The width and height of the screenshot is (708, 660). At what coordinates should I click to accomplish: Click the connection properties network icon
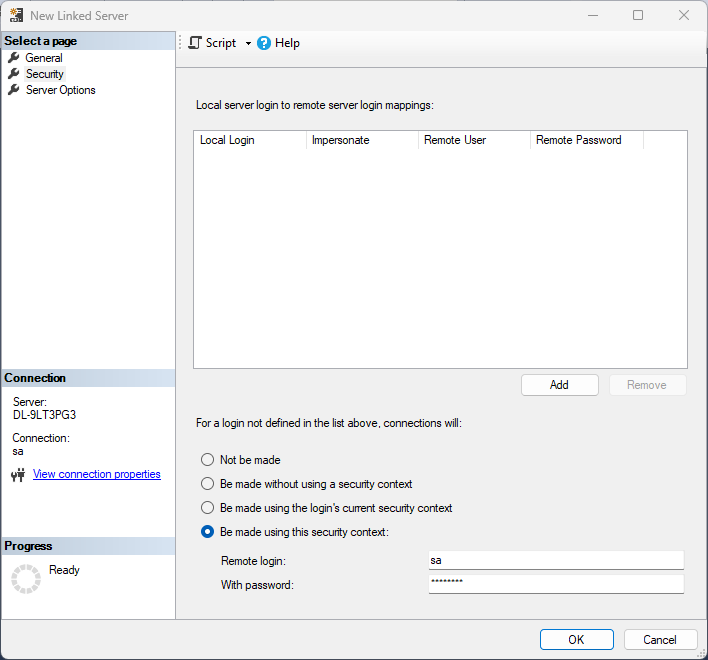coord(17,475)
